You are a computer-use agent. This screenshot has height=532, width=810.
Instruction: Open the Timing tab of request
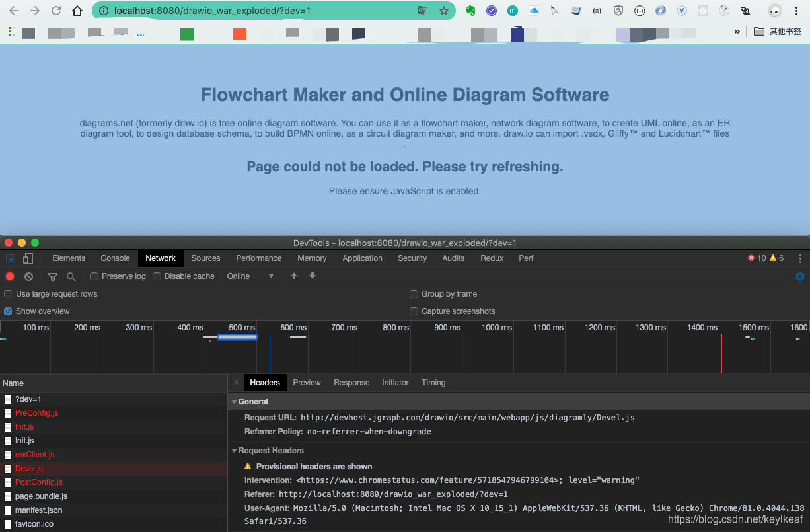tap(433, 383)
